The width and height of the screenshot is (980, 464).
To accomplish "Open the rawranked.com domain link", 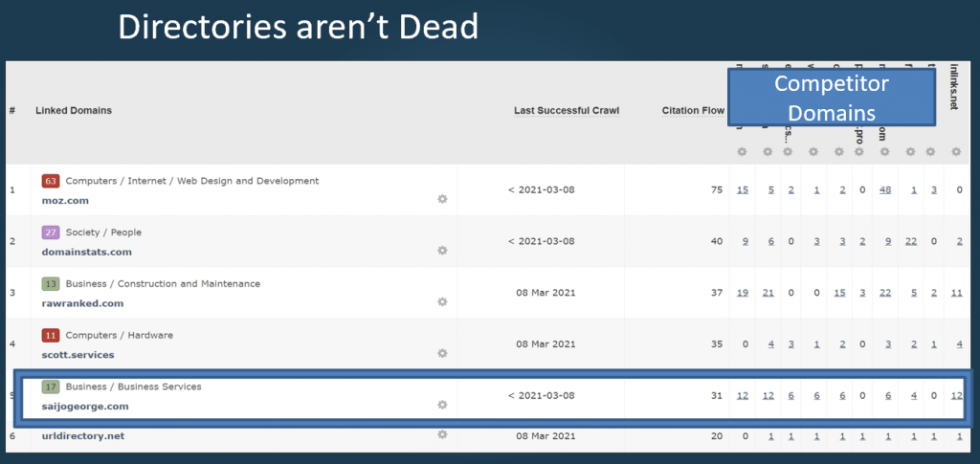I will [82, 303].
